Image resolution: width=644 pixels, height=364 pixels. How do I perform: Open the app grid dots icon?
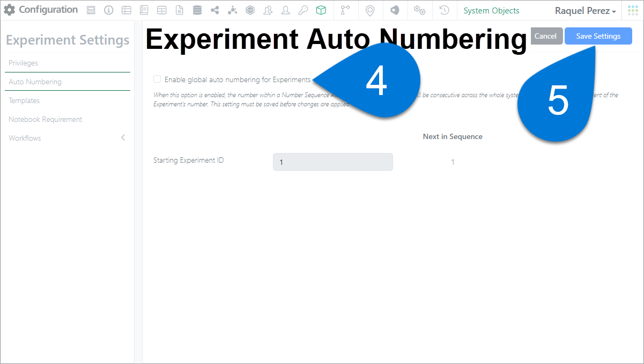click(x=633, y=10)
